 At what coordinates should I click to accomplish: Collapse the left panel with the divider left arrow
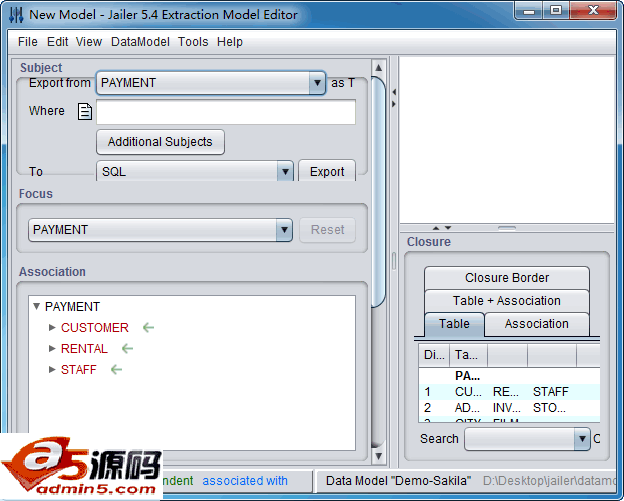pyautogui.click(x=394, y=92)
